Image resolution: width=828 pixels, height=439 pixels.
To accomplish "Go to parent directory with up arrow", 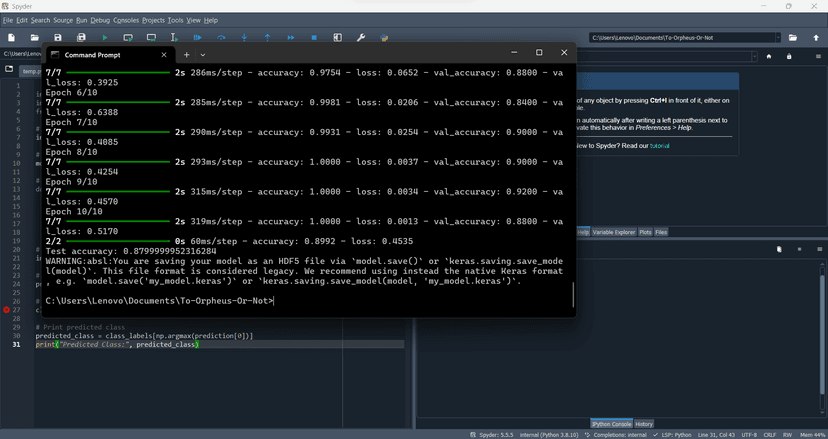I will tap(816, 38).
